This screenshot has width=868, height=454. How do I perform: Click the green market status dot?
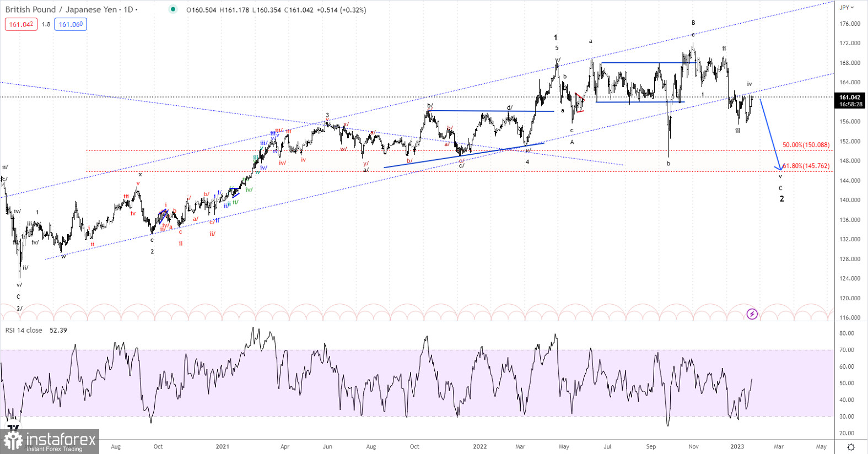click(173, 9)
